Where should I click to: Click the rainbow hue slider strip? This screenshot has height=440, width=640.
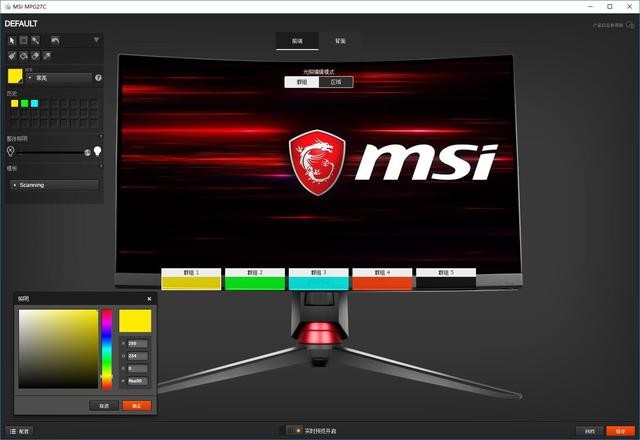click(107, 349)
